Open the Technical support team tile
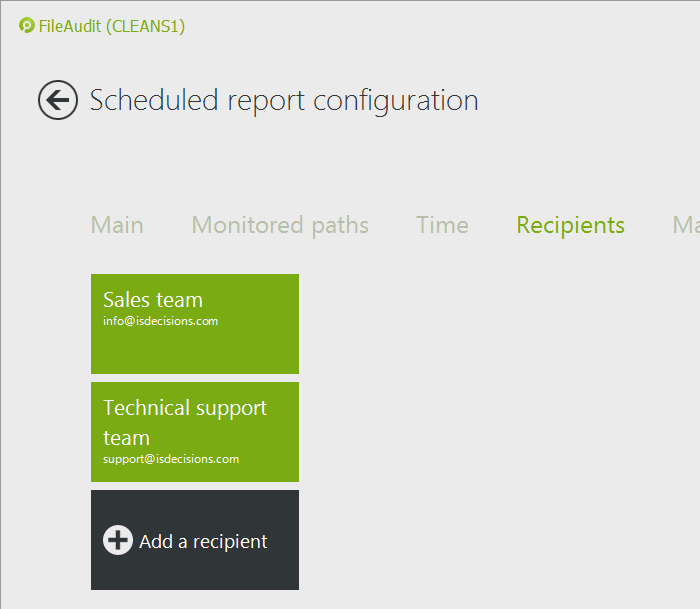700x609 pixels. tap(195, 432)
